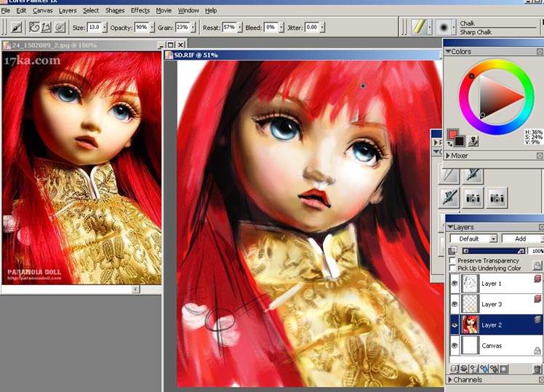This screenshot has height=392, width=544.
Task: Collapse the Colors palette triangle
Action: pyautogui.click(x=448, y=52)
